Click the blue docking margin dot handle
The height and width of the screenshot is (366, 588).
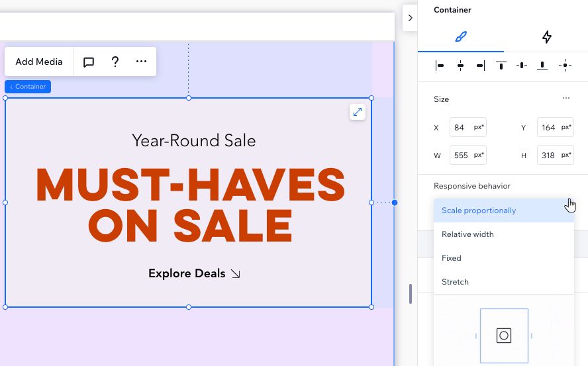395,203
